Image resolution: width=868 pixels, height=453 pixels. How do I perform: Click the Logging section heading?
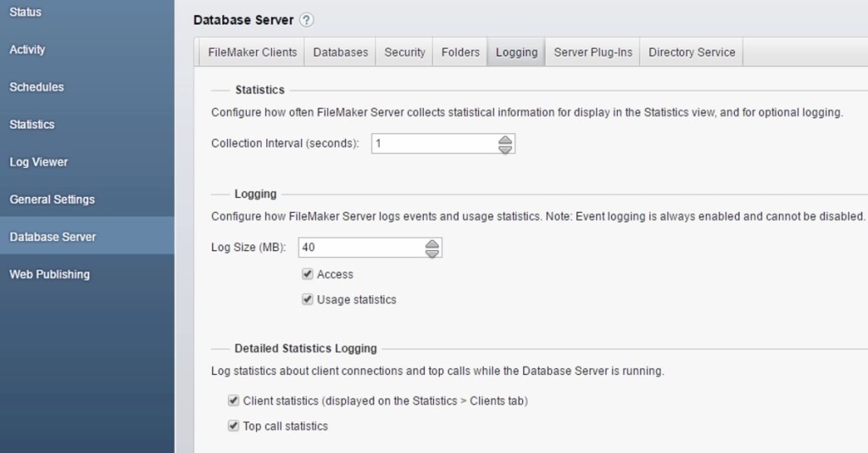click(255, 193)
